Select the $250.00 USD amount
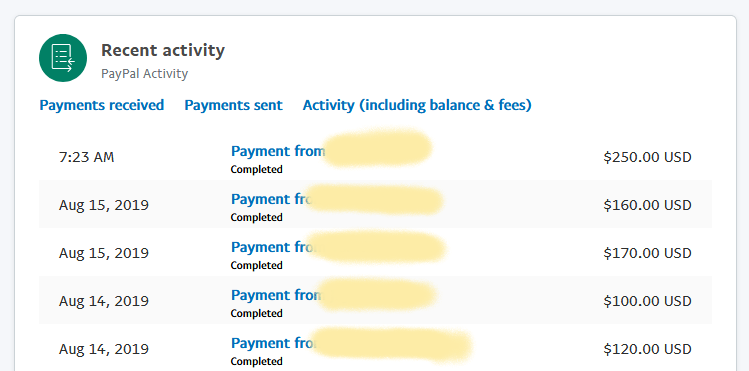The width and height of the screenshot is (749, 371). click(647, 157)
